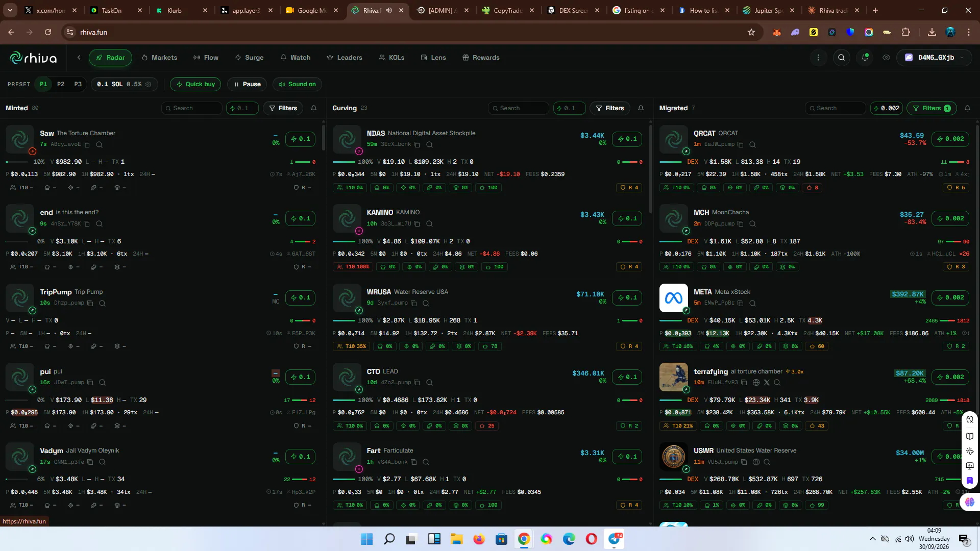The image size is (980, 551).
Task: Open the KOLs tab
Action: click(391, 58)
